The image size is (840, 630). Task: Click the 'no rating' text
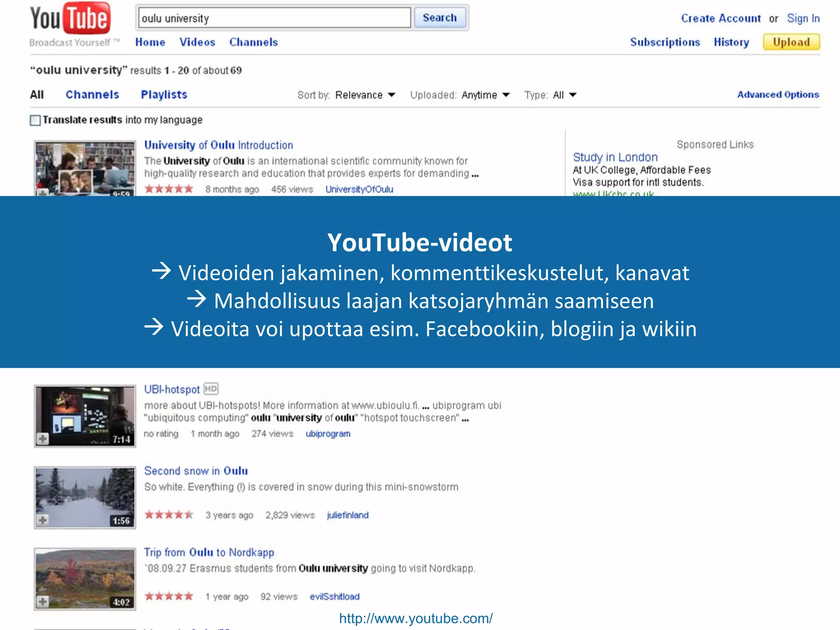coord(161,434)
